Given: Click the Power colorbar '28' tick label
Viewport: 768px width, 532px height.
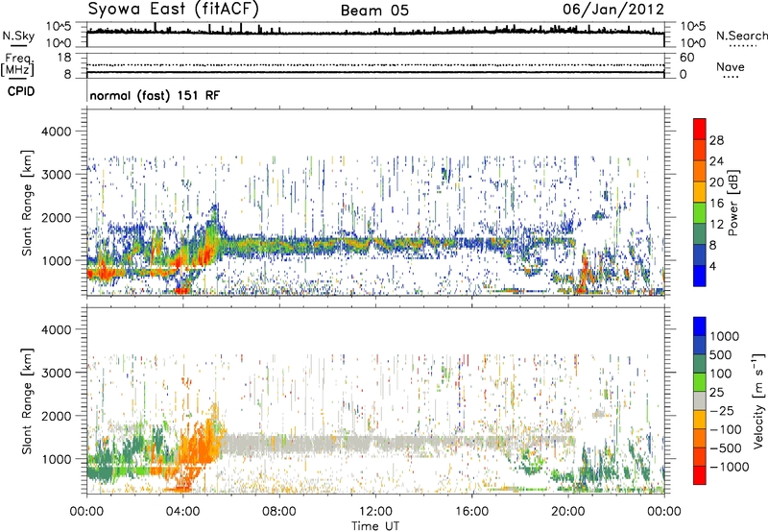Looking at the screenshot, I should (x=716, y=140).
